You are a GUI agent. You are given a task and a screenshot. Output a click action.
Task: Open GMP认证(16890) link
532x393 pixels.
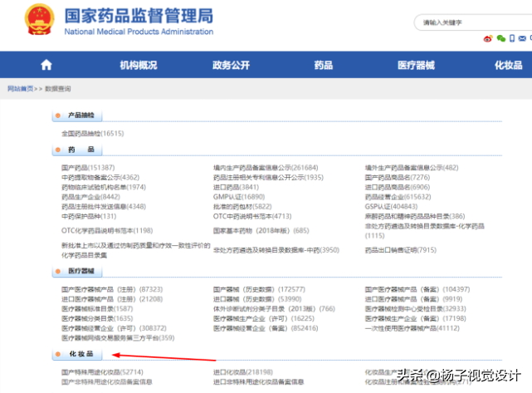pos(239,197)
